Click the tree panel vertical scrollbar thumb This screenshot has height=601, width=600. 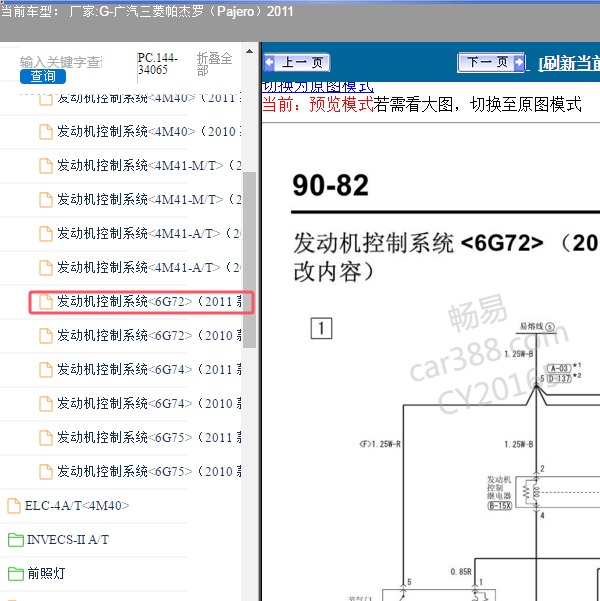250,260
